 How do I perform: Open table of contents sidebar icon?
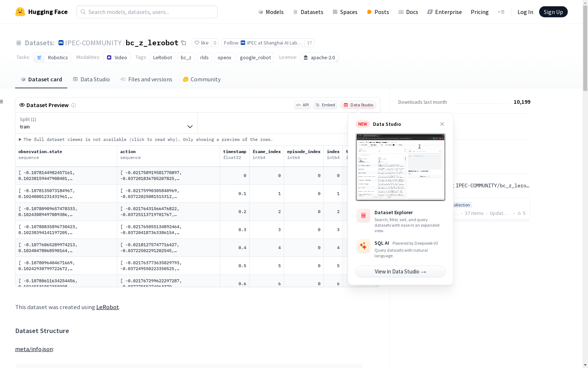coord(1,102)
